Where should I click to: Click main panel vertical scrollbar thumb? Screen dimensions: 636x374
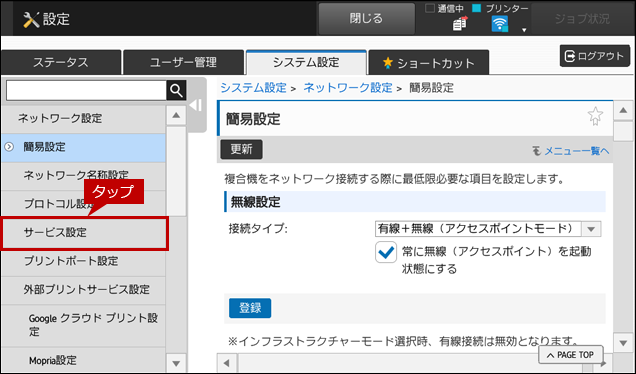[x=623, y=131]
